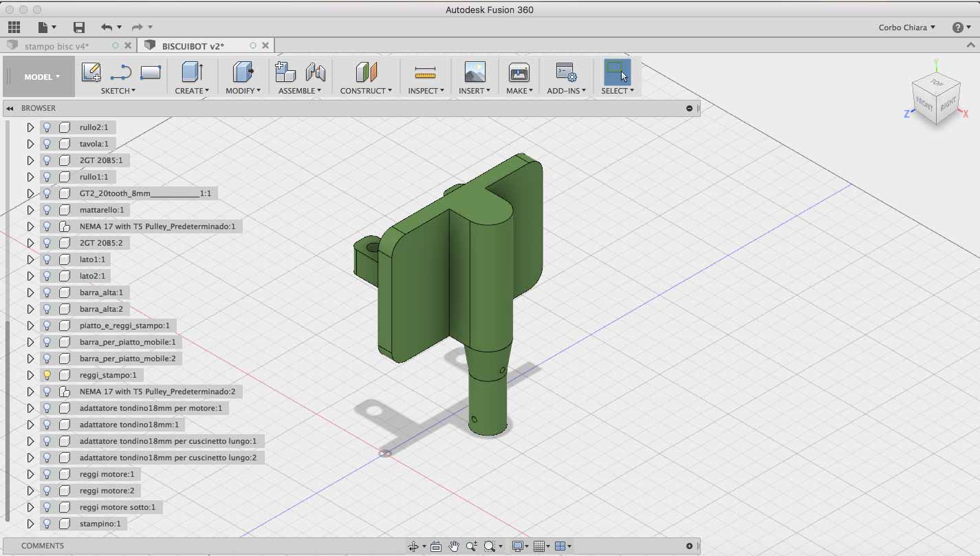Screen dimensions: 980x556
Task: Toggle lightbulb for reggi motore sotto:1
Action: [47, 507]
